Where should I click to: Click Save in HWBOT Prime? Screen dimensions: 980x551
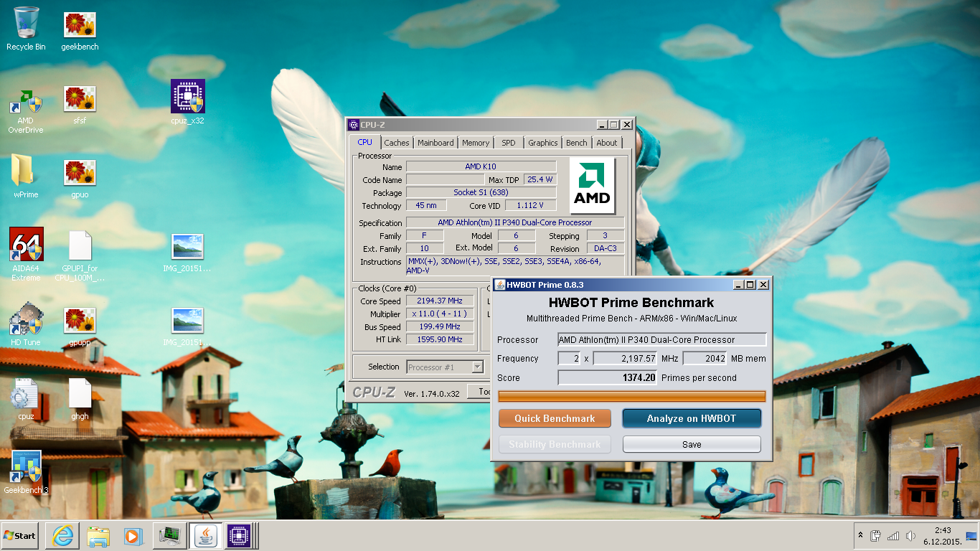click(692, 444)
